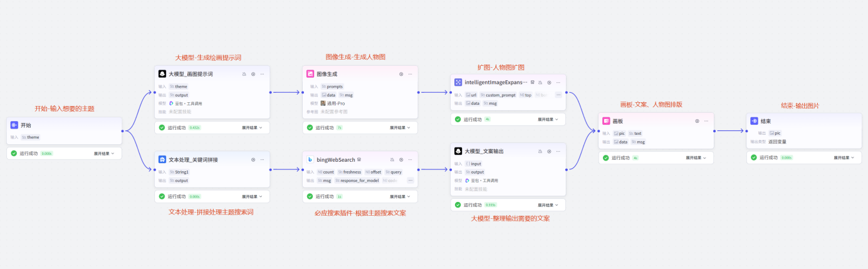Click the 结束 end node icon
Viewport: 868px width, 269px height.
(754, 121)
